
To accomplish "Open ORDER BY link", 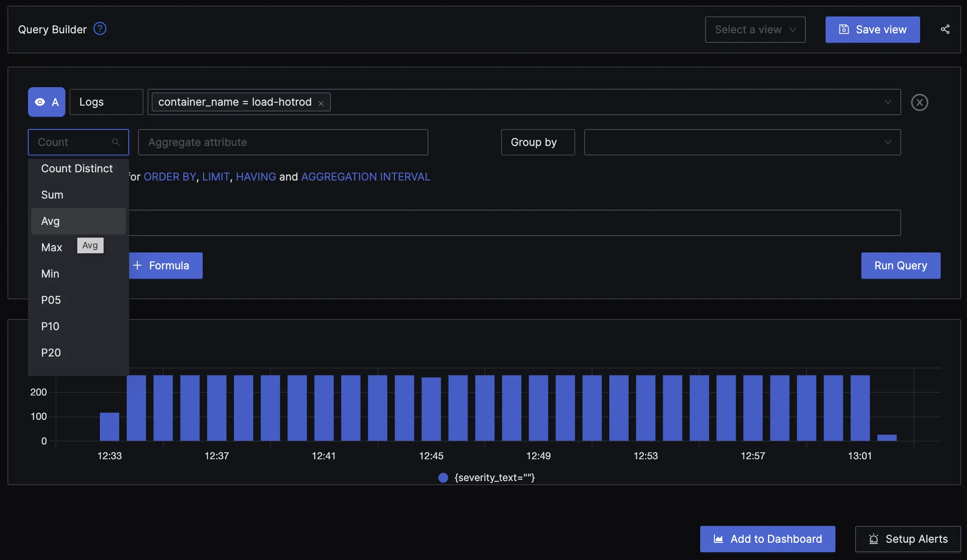I will [x=170, y=177].
